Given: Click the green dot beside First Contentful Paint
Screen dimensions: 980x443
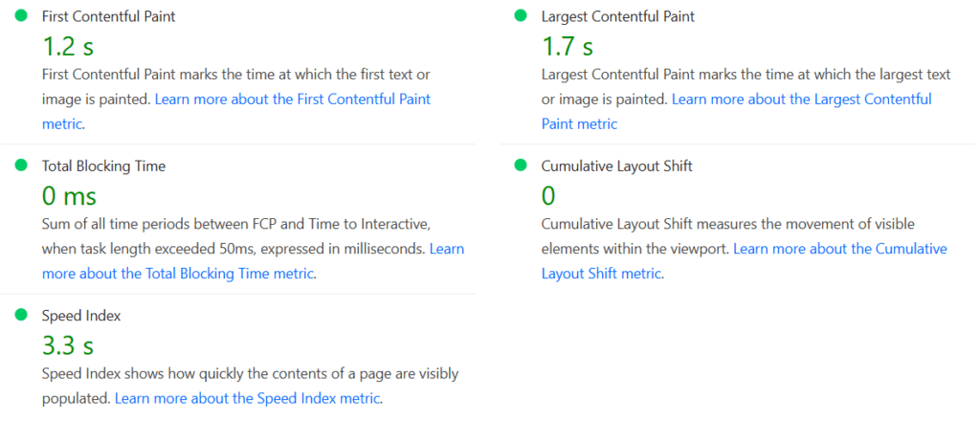Looking at the screenshot, I should point(21,16).
